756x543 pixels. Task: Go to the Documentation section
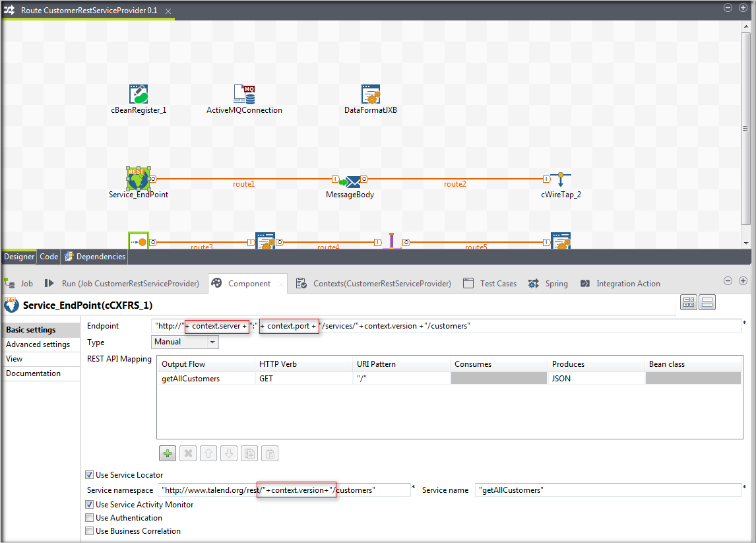pyautogui.click(x=33, y=373)
